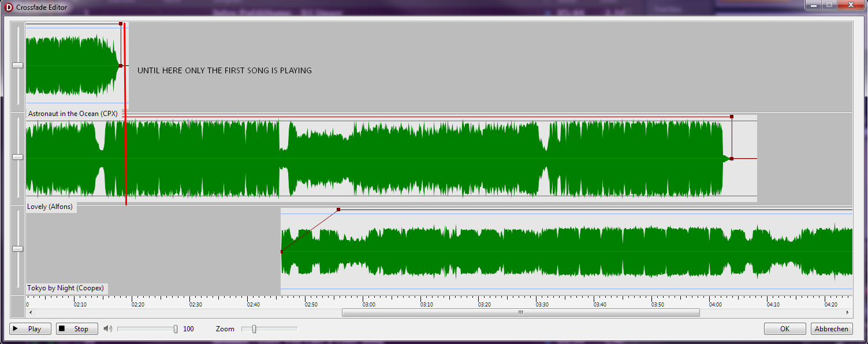Click the 02:20 mark on the timeline ruler
This screenshot has height=344, width=868.
pos(138,304)
